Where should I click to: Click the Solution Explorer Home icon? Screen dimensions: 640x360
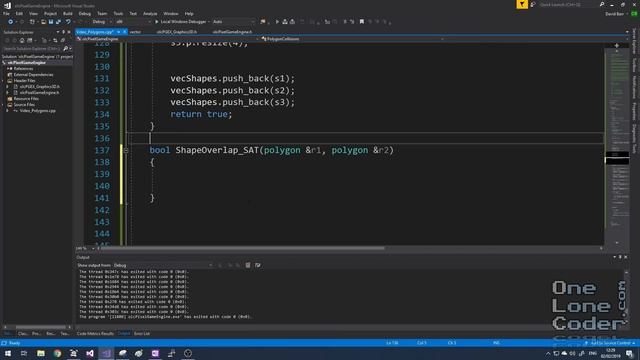coord(22,40)
